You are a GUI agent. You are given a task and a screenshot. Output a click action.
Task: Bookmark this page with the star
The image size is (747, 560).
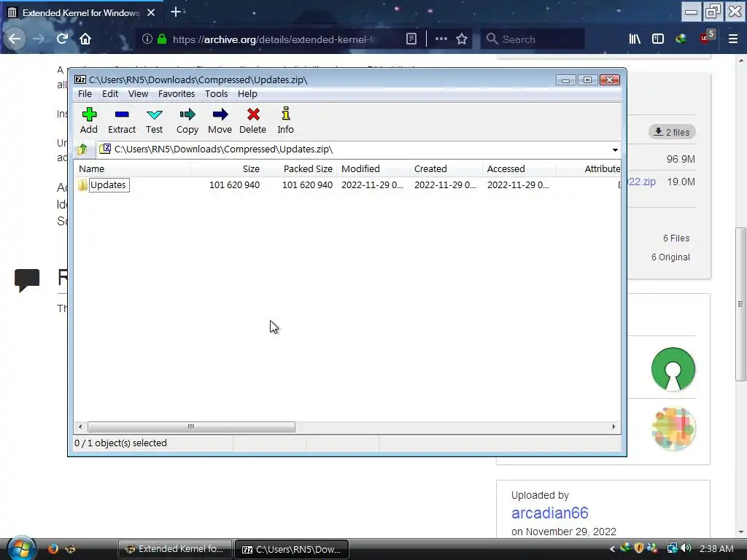point(462,39)
